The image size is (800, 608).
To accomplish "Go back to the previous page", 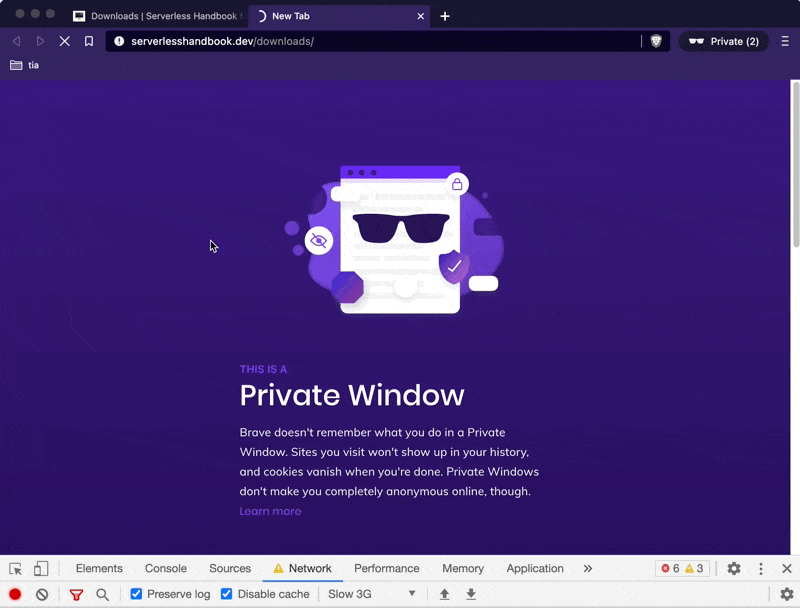I will pos(16,41).
